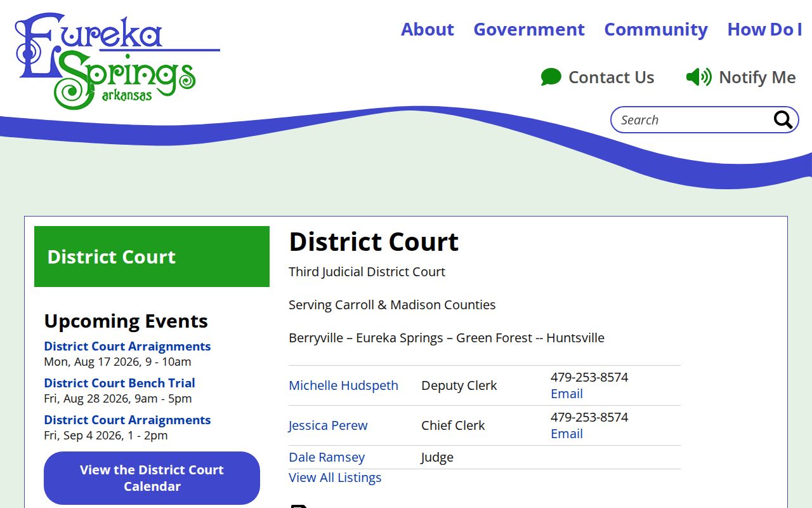Click the District Court page heading
This screenshot has height=508, width=812.
pos(374,242)
